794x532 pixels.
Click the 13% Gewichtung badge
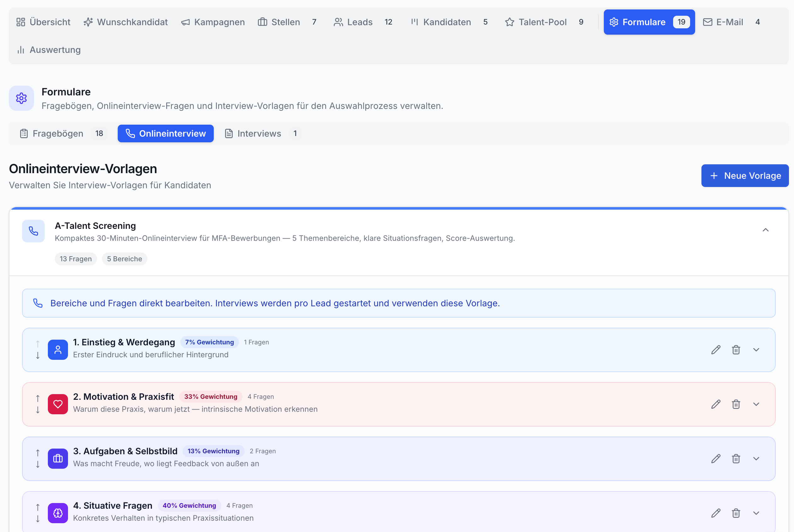point(213,451)
